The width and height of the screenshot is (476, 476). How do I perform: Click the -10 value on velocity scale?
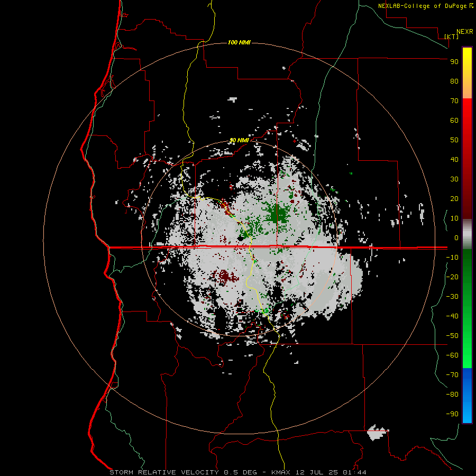tap(452, 258)
